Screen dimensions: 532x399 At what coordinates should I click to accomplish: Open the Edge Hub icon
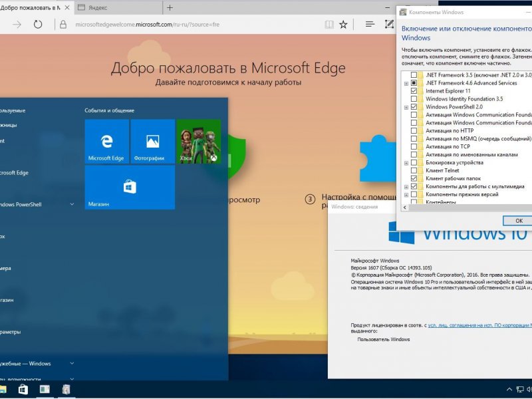coord(370,24)
